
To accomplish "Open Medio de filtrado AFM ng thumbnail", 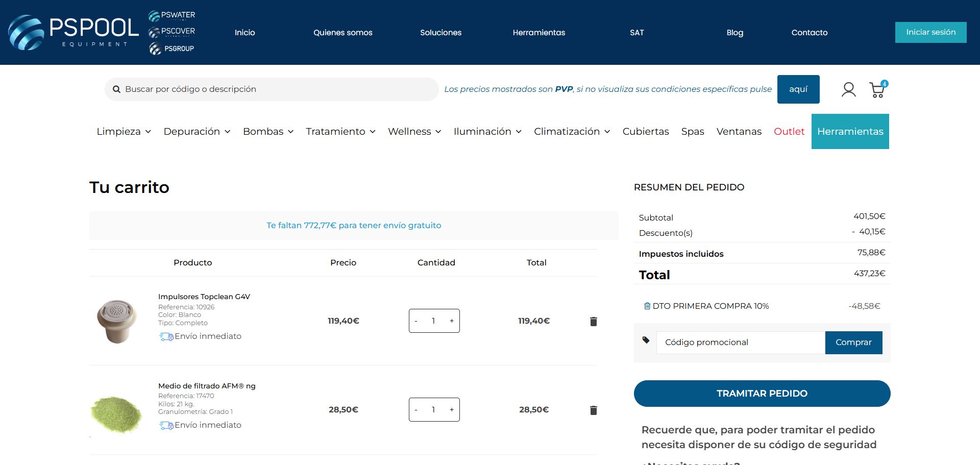I will pos(116,415).
